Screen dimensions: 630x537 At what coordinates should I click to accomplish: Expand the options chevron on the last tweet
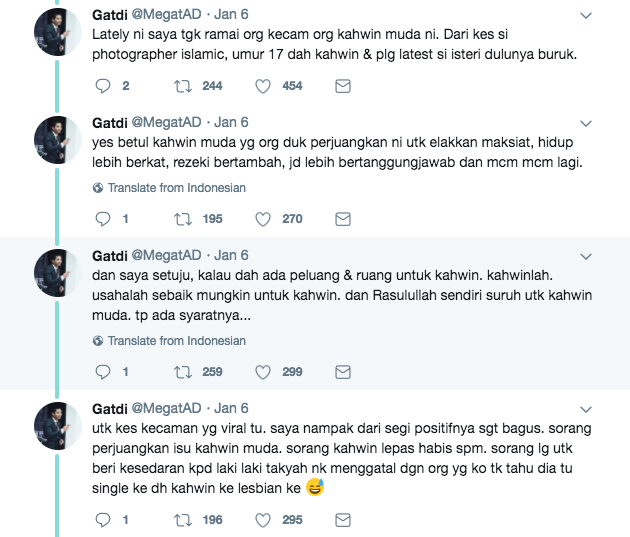pyautogui.click(x=586, y=410)
